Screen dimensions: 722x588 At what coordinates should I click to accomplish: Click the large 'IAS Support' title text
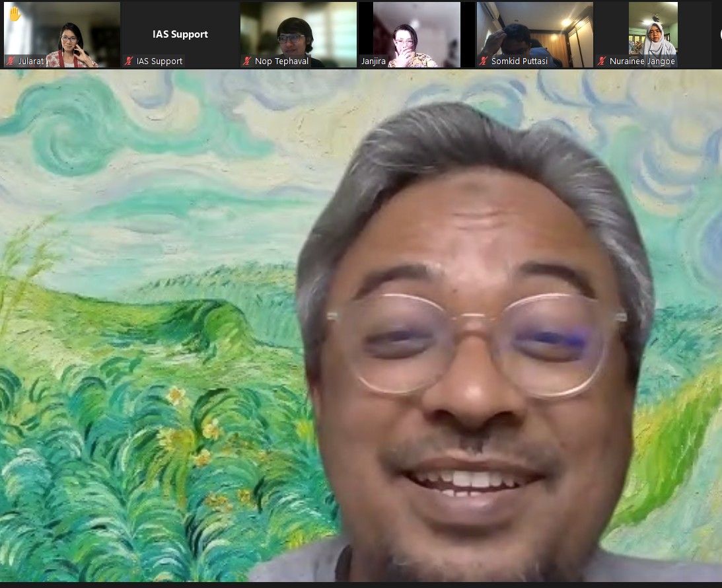point(180,34)
